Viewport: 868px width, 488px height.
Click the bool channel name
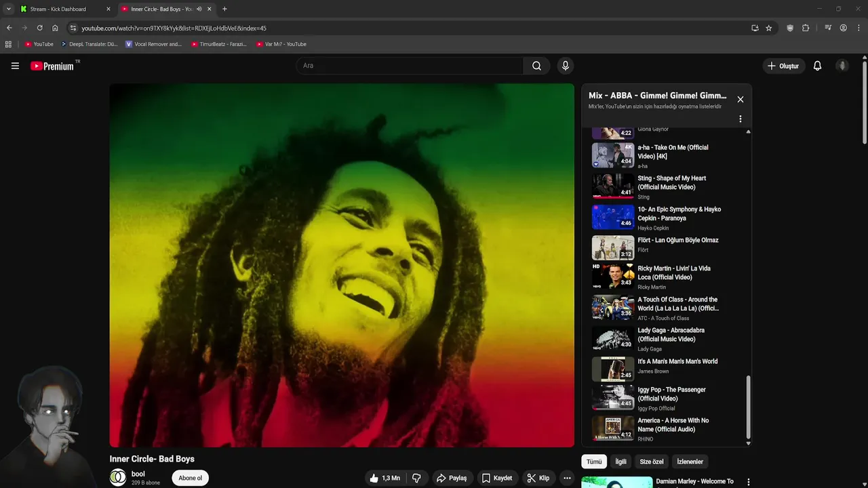[x=138, y=474]
